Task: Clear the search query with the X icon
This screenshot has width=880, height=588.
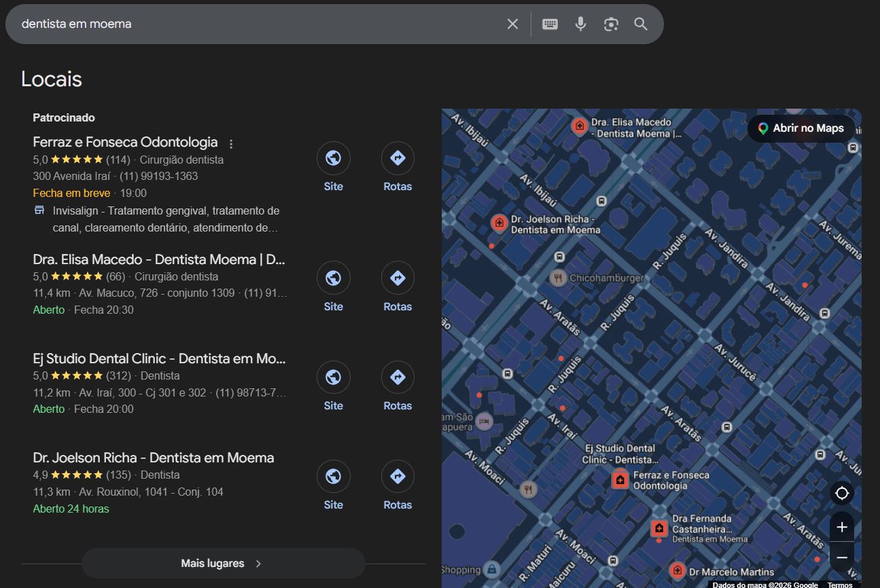Action: click(512, 24)
